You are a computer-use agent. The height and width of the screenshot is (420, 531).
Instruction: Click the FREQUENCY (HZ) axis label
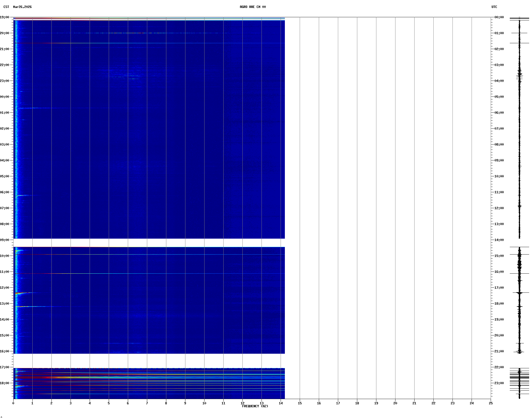[x=255, y=406]
